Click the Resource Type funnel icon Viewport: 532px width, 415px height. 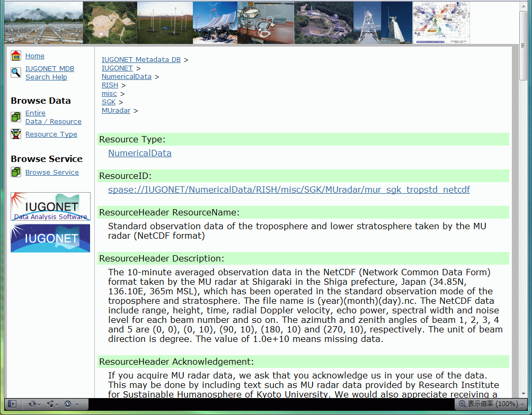[15, 134]
